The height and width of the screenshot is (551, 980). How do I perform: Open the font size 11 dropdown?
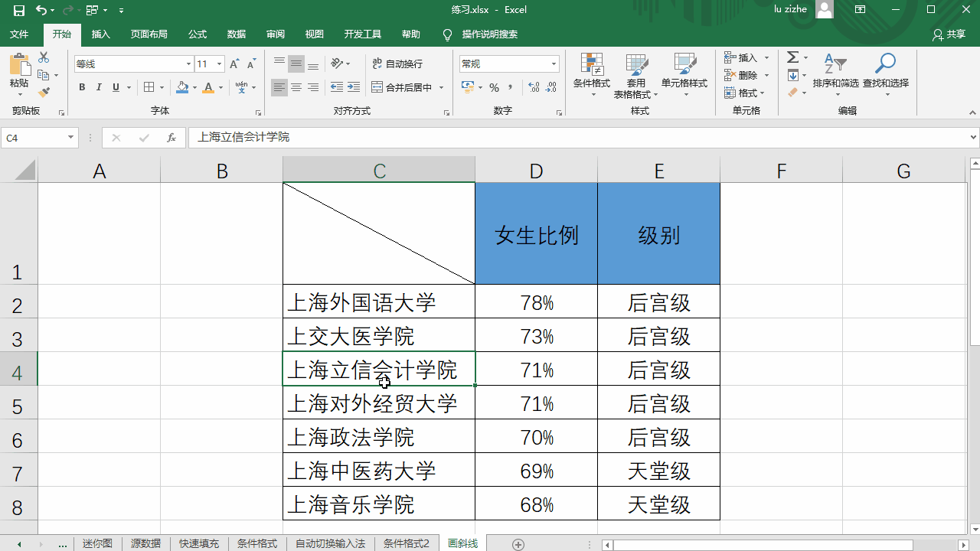tap(220, 64)
